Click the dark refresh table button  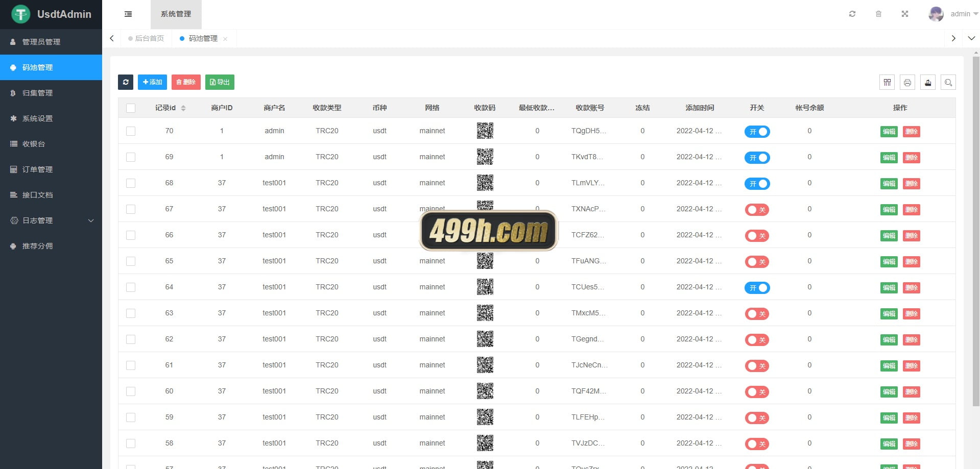(x=126, y=82)
